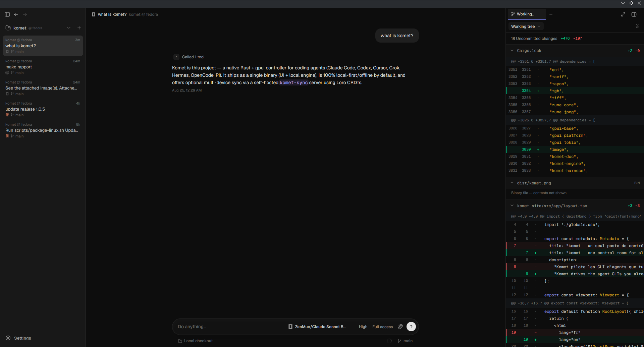Click the 'Binary file — contents not shown' note
Viewport: 644px width, 347px height.
click(x=539, y=193)
